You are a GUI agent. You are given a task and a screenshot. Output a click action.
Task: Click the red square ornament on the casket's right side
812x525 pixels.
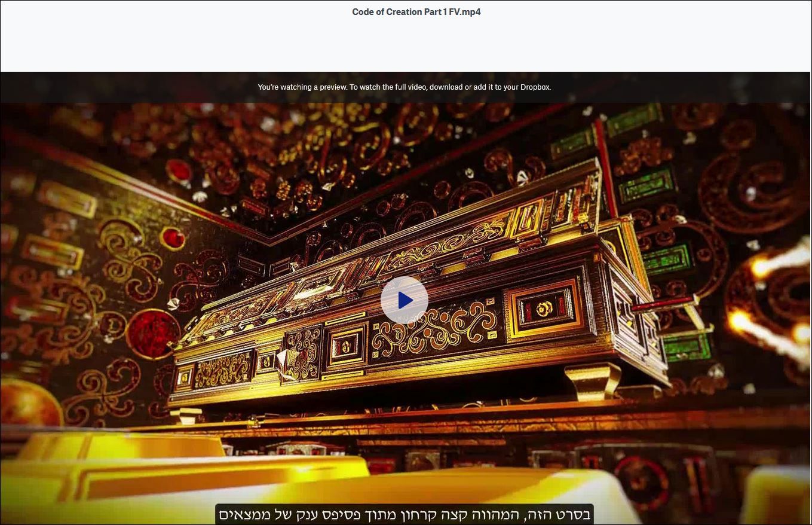click(x=544, y=309)
